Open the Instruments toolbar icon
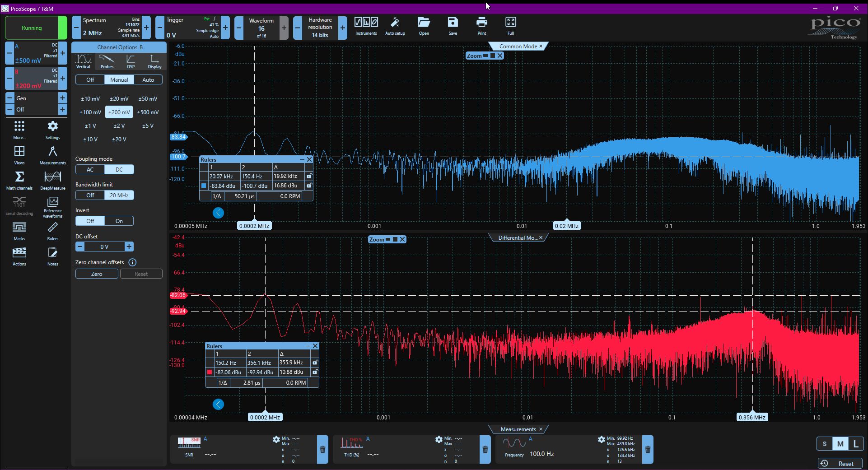This screenshot has width=868, height=470. [x=366, y=26]
